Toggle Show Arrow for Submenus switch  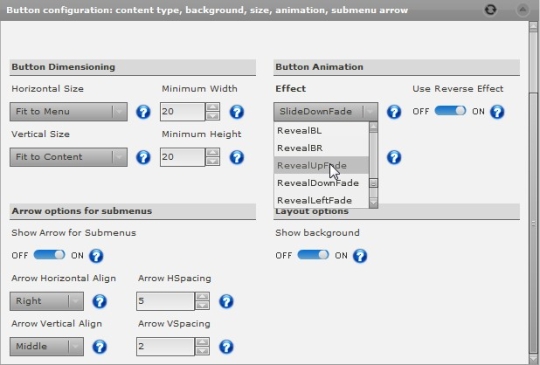click(49, 255)
